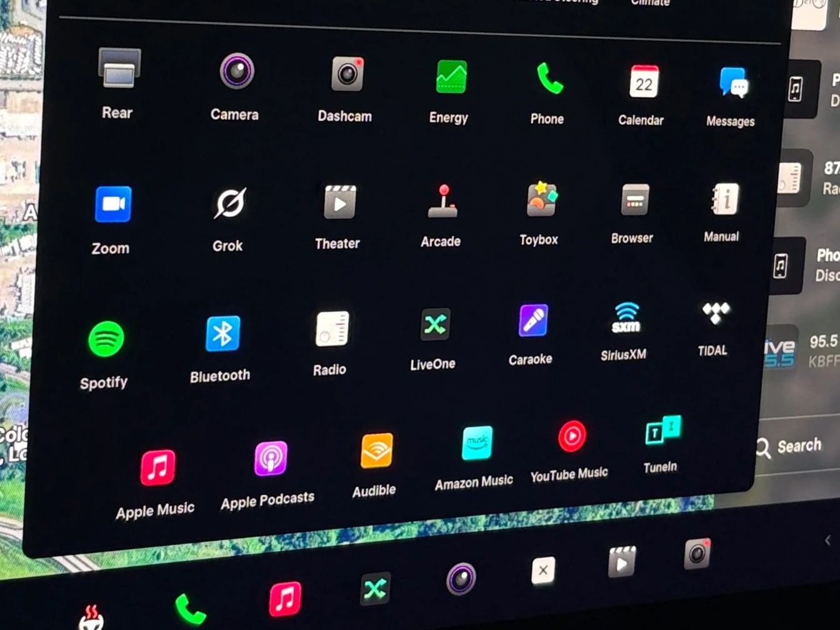Open the Rear camera app
Screen dimensions: 840x630
tap(119, 69)
